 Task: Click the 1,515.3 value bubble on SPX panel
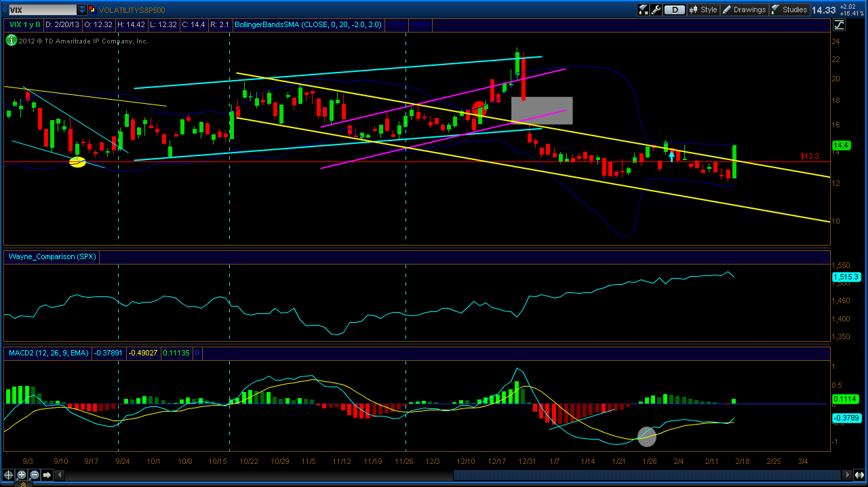[845, 277]
